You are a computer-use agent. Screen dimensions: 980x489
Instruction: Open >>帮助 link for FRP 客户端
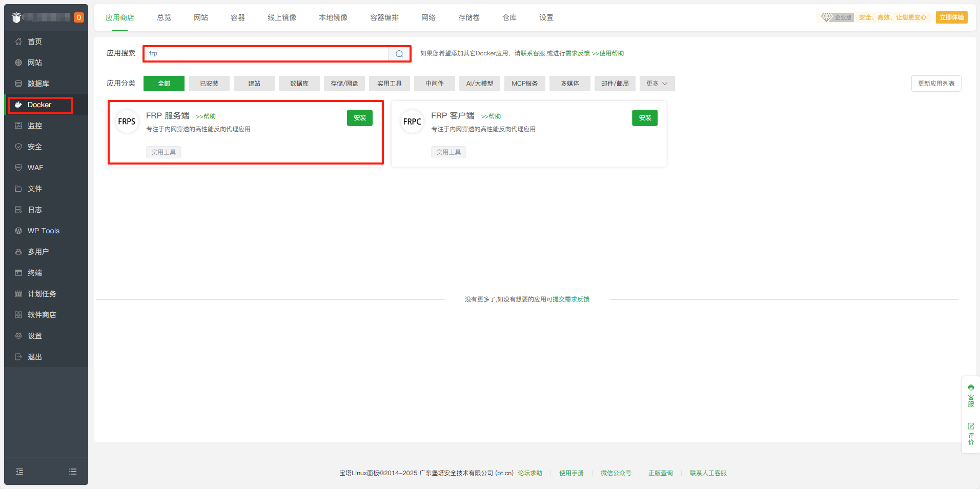pyautogui.click(x=491, y=116)
